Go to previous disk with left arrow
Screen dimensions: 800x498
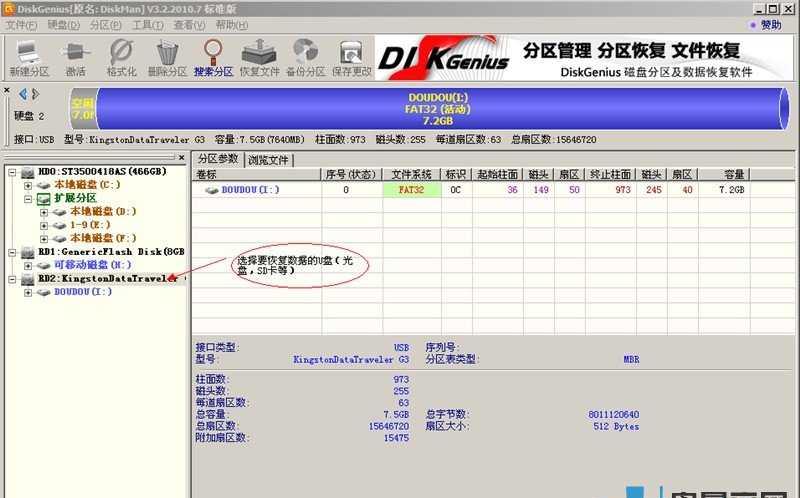(22, 94)
